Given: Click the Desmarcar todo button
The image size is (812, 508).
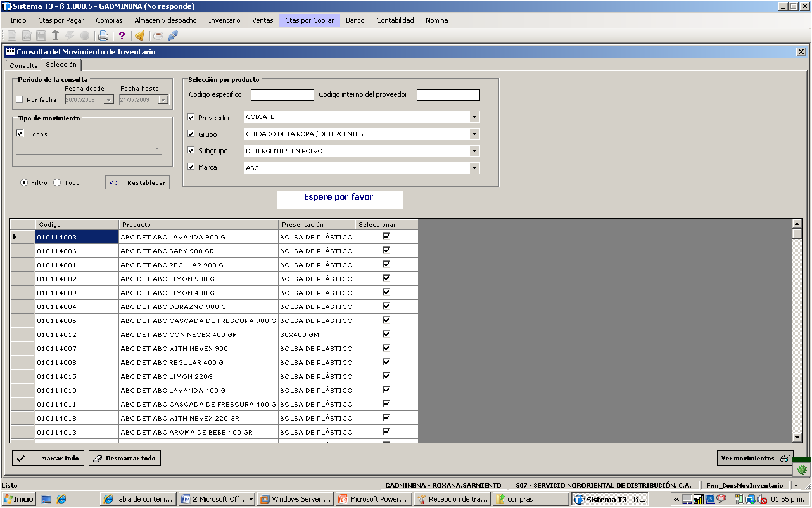Looking at the screenshot, I should (x=125, y=458).
